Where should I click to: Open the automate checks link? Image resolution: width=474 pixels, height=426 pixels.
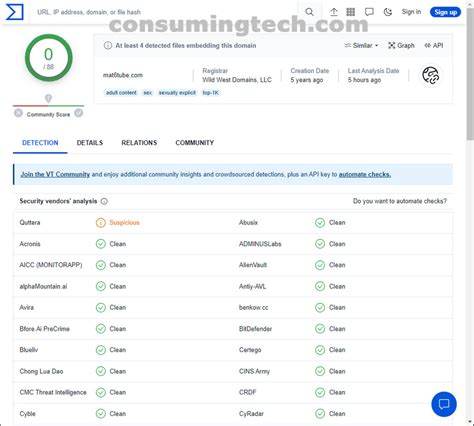pyautogui.click(x=365, y=174)
